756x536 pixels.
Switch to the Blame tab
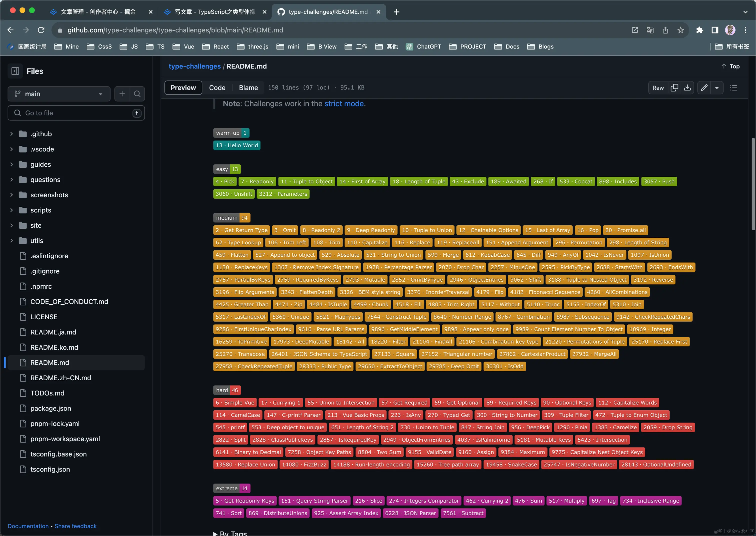tap(248, 88)
